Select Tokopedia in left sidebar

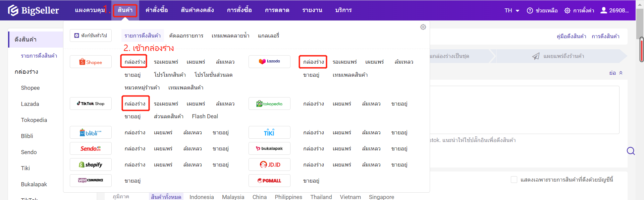[x=34, y=120]
